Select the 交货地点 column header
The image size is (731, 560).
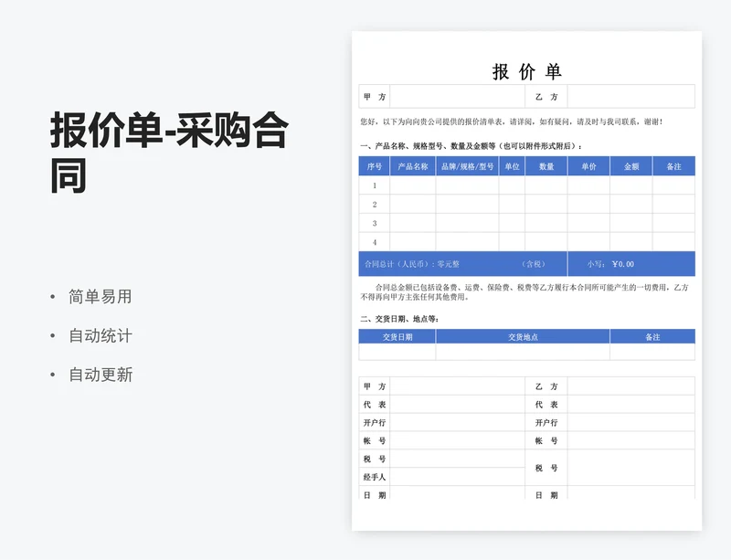click(523, 337)
